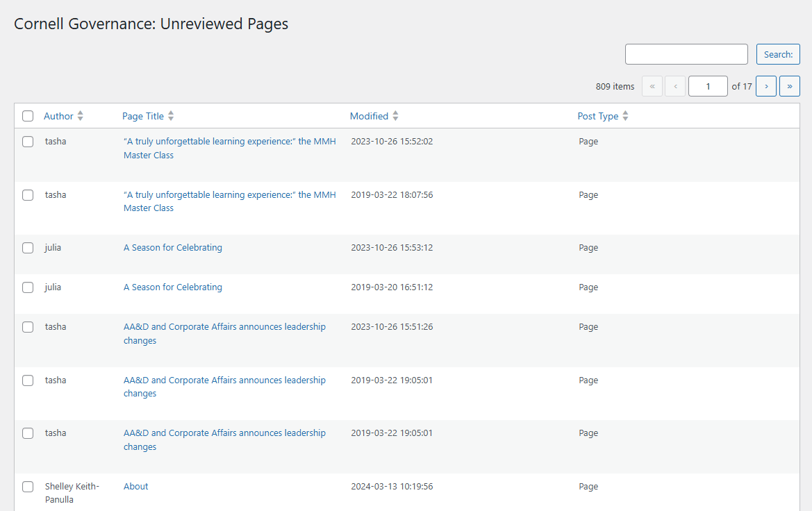Sort table by Modified column
Screen dimensions: 812x511
(x=370, y=116)
